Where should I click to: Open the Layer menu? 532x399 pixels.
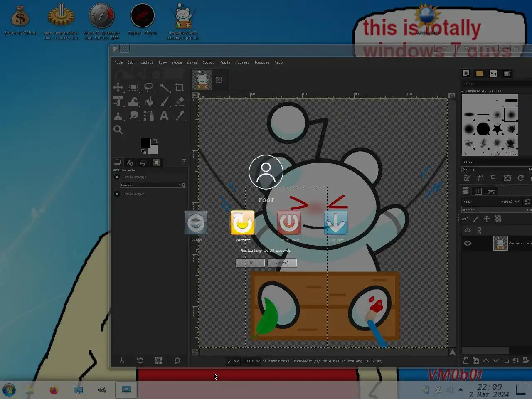click(x=192, y=62)
